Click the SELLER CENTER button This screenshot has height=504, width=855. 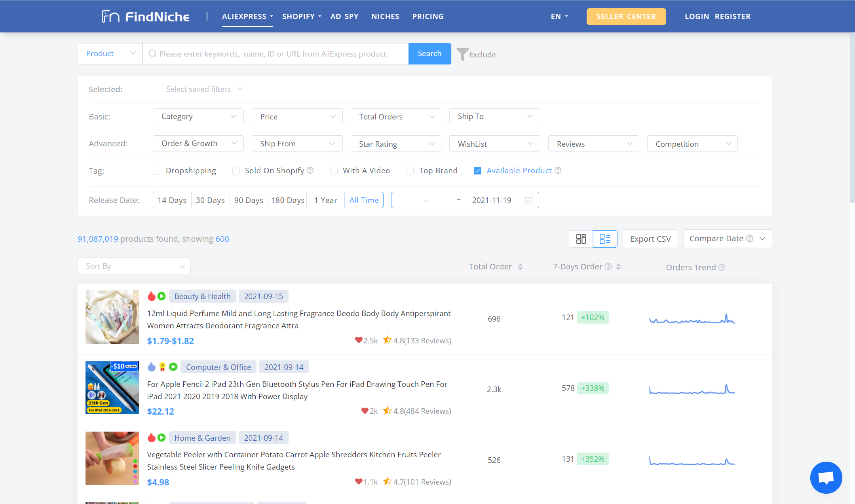(x=626, y=17)
